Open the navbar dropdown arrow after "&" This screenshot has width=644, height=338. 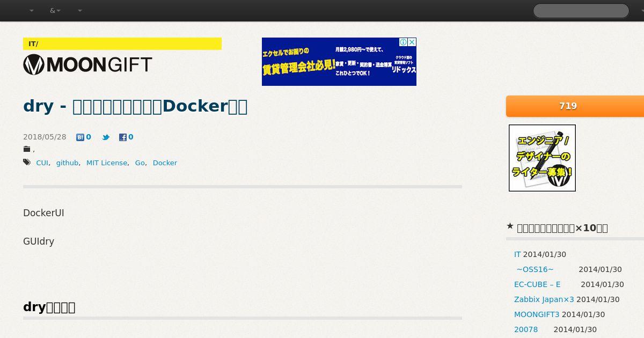click(80, 11)
